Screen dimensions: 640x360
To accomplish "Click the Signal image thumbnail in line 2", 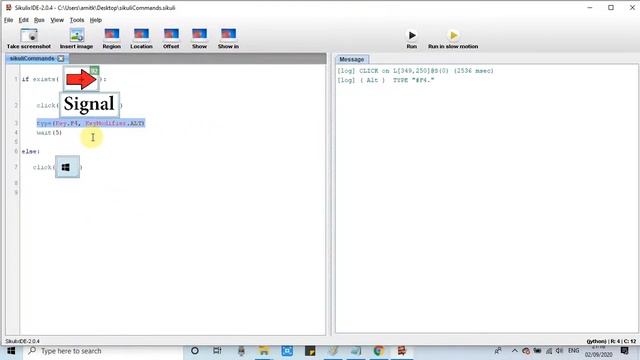I will click(x=89, y=104).
